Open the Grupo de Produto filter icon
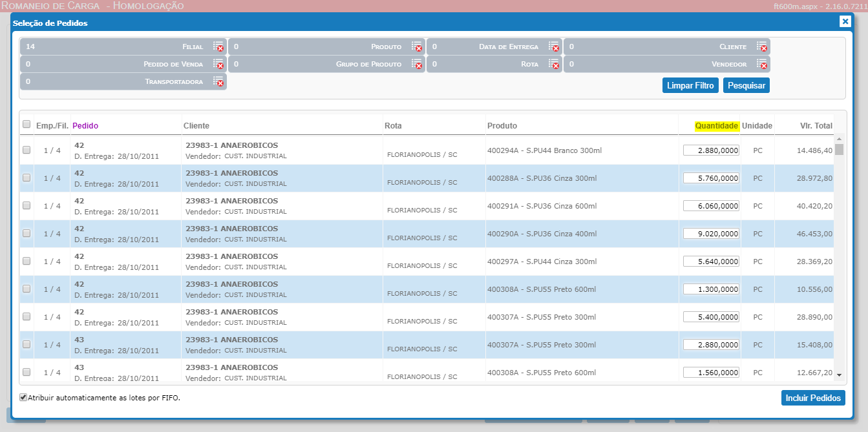 click(x=417, y=64)
